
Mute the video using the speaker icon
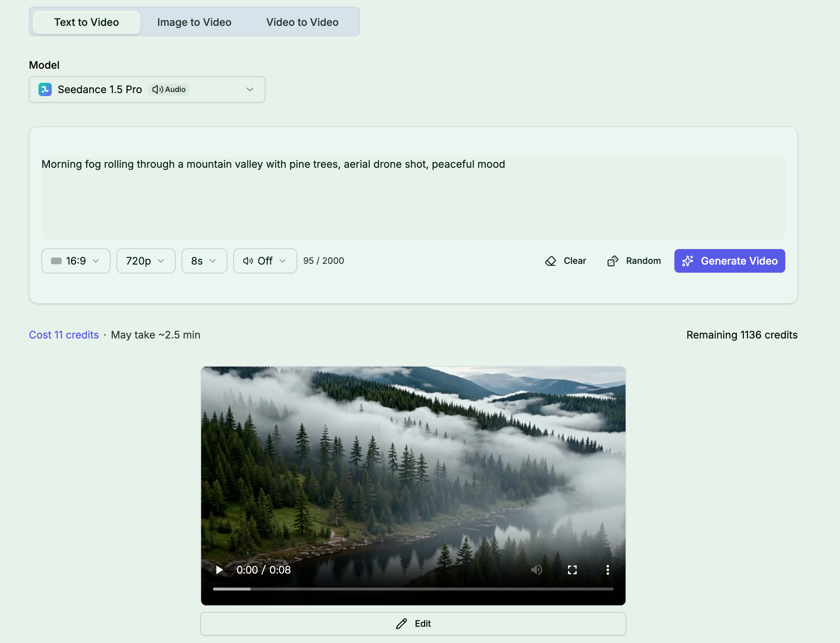[x=537, y=569]
